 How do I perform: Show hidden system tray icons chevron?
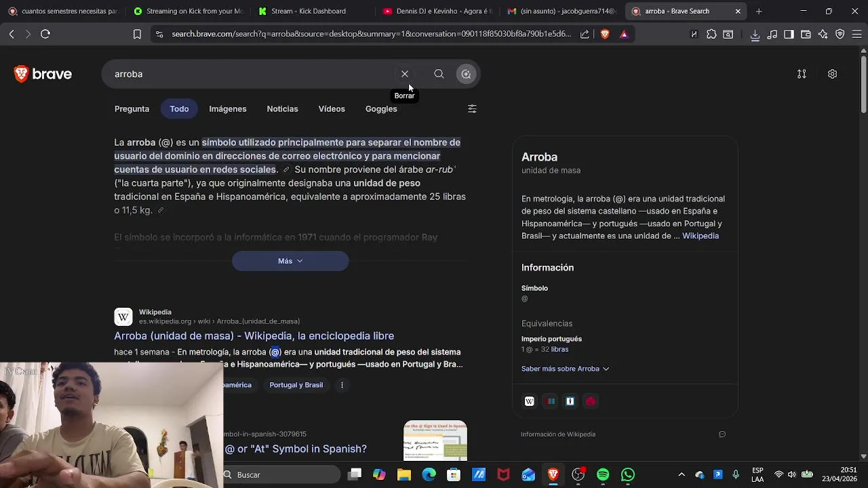click(682, 474)
